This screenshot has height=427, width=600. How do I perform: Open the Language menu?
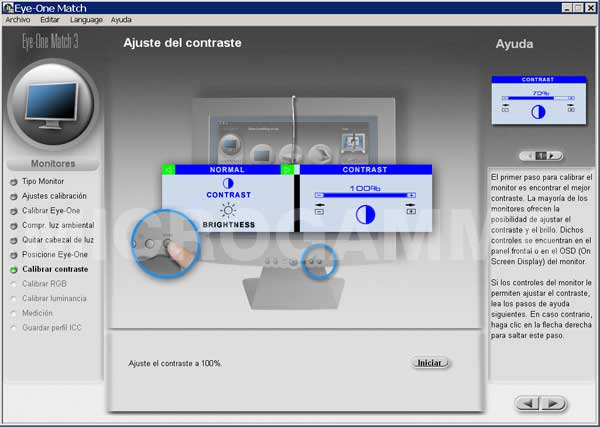(x=86, y=20)
